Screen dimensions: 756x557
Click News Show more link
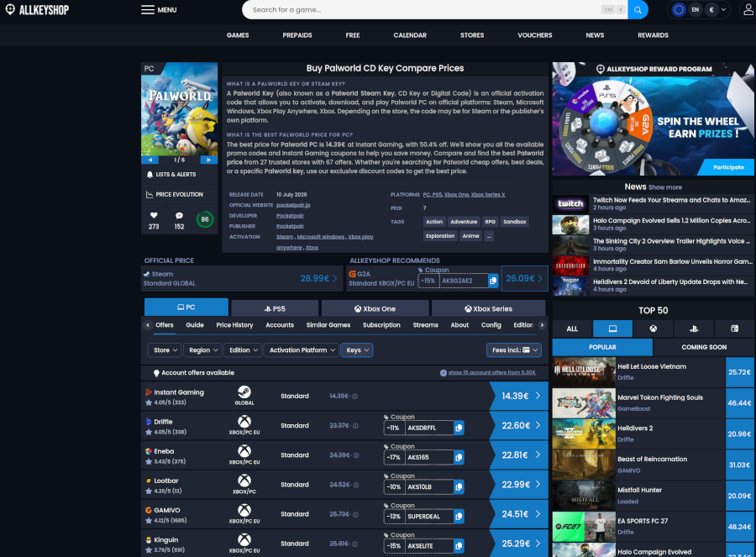coord(665,187)
